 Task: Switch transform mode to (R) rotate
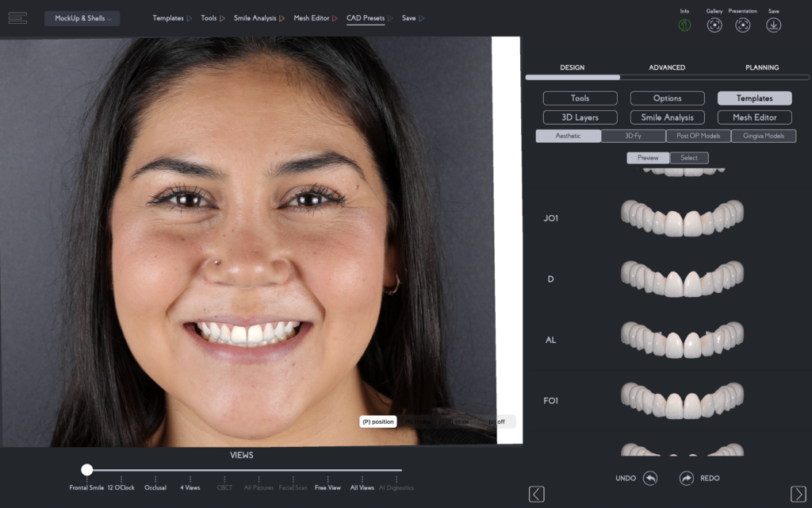(x=418, y=421)
